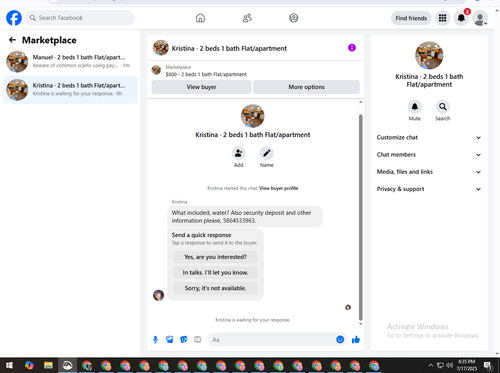Open the taskbar clock showing 6:35 PM
Screen dimensions: 500x373
pyautogui.click(x=467, y=365)
